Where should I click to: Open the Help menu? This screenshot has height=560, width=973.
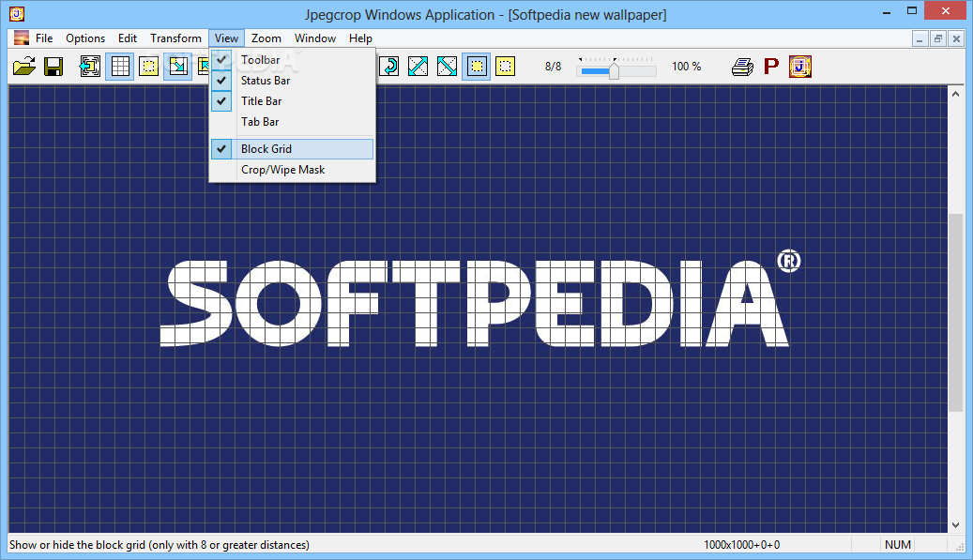point(360,38)
